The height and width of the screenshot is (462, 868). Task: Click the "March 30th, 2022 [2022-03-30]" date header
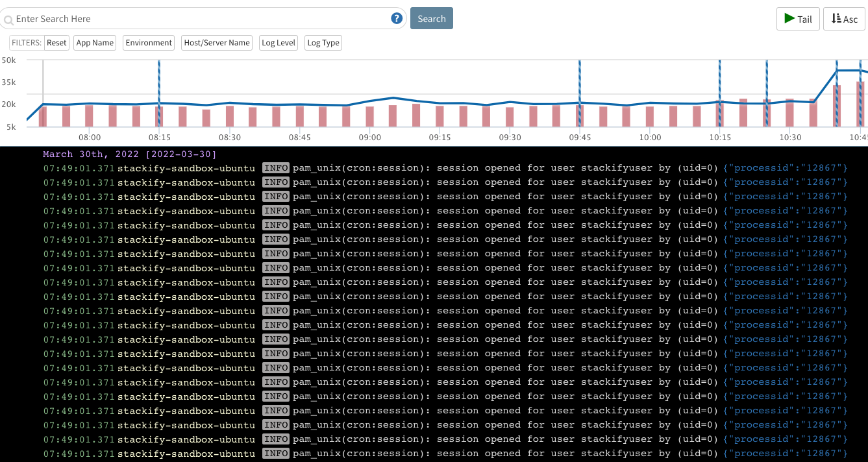(130, 154)
